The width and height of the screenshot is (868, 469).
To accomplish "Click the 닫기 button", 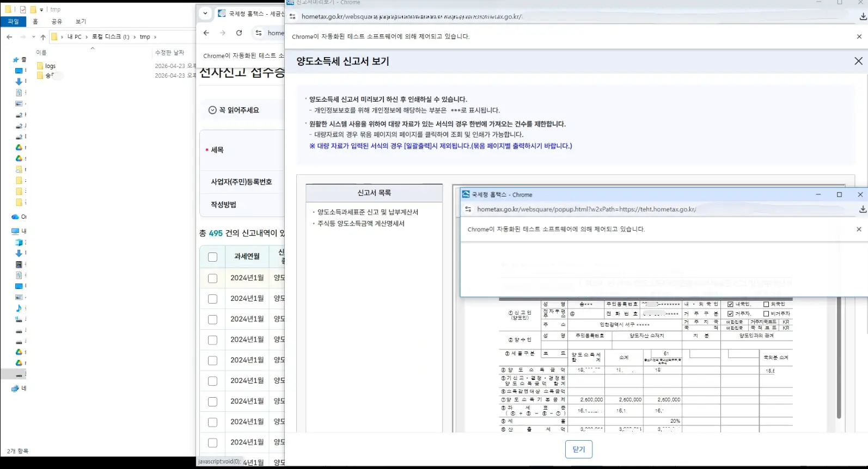I will (578, 449).
